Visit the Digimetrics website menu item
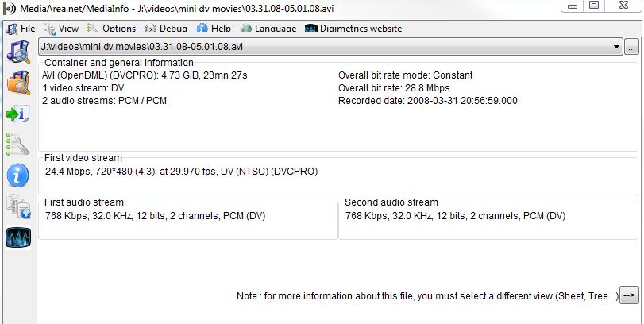 coord(354,29)
